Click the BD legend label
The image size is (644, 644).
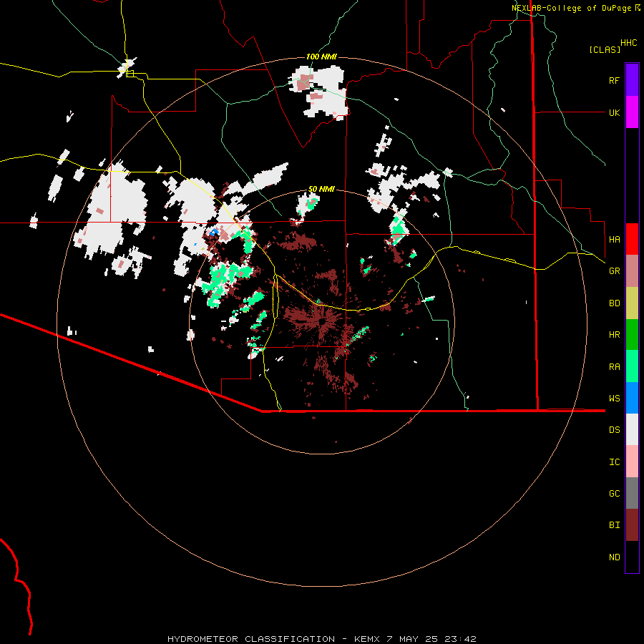tap(614, 303)
